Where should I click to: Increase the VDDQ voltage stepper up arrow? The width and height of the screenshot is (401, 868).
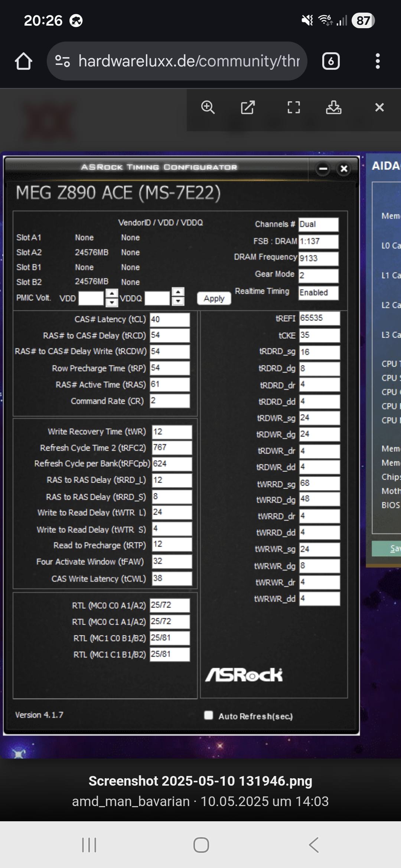tap(178, 292)
